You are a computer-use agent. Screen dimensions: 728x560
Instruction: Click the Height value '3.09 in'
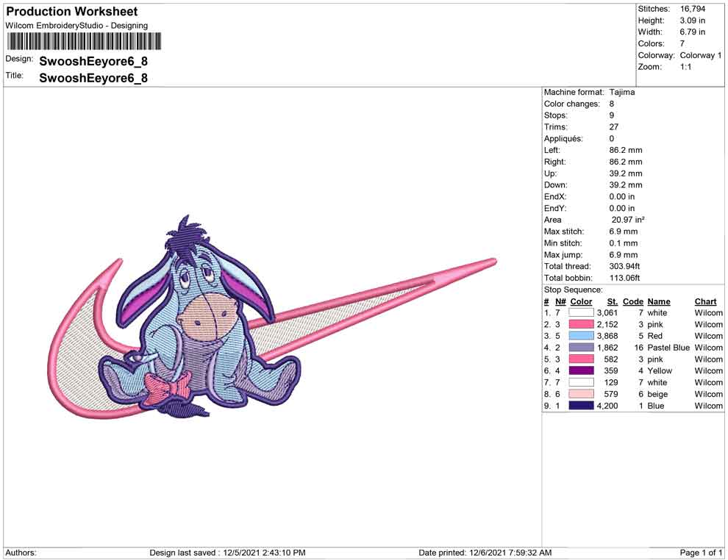tap(693, 21)
